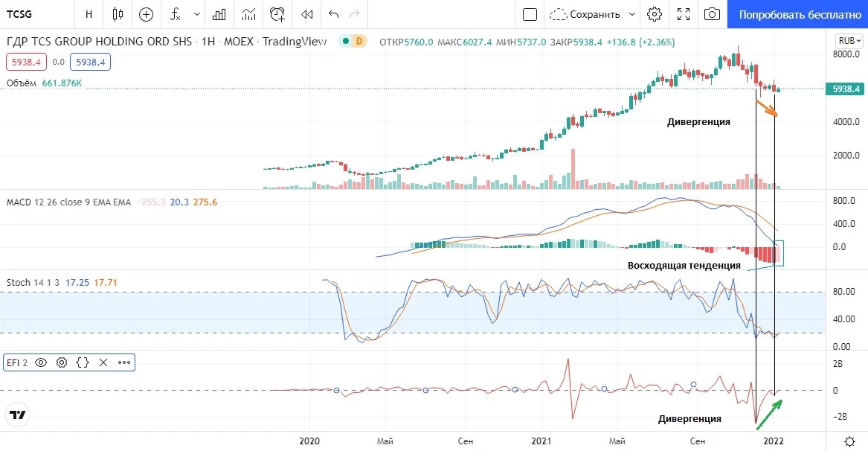Toggle EFI indicator visibility eye icon
868x451 pixels.
click(x=41, y=363)
